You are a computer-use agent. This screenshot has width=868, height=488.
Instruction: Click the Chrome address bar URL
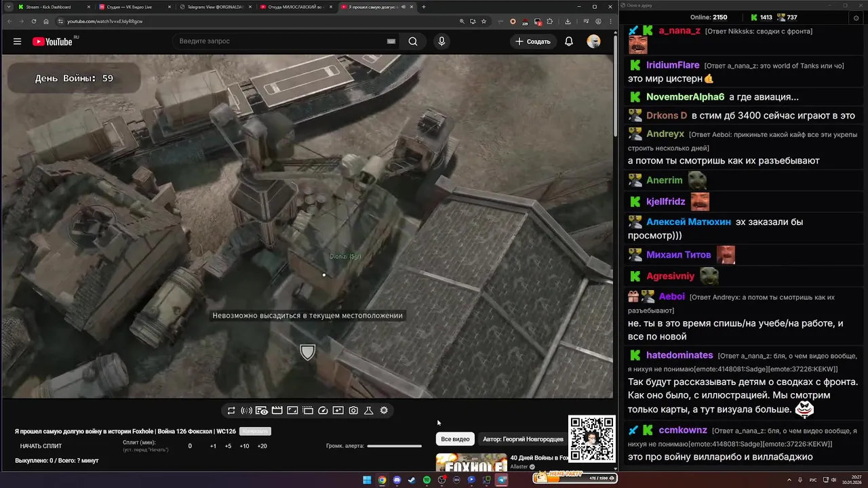(x=105, y=21)
